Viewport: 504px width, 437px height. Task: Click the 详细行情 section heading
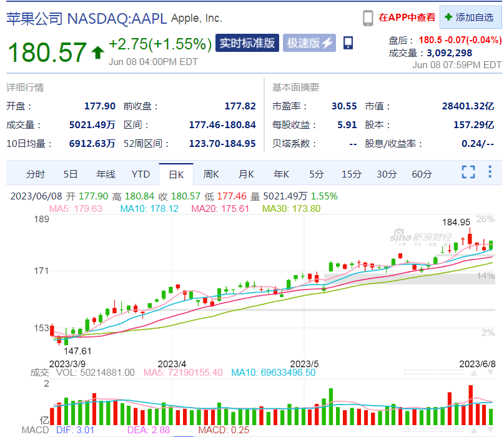[x=25, y=88]
